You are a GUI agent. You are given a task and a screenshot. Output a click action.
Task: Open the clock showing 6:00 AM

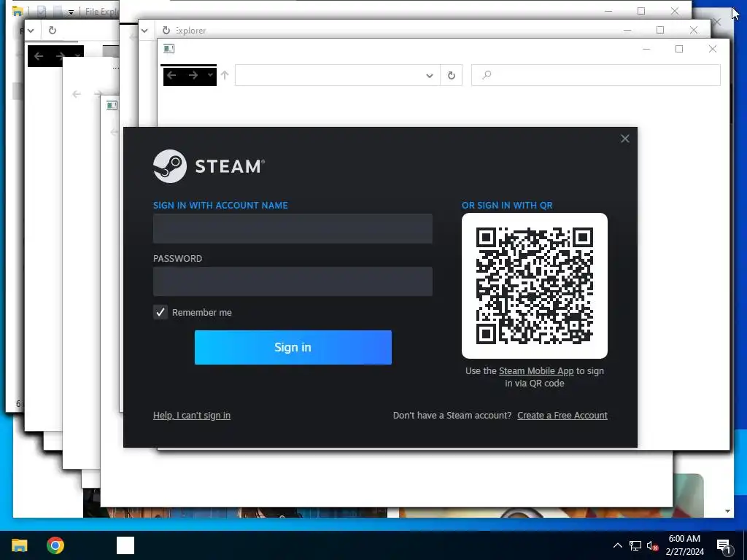(684, 545)
